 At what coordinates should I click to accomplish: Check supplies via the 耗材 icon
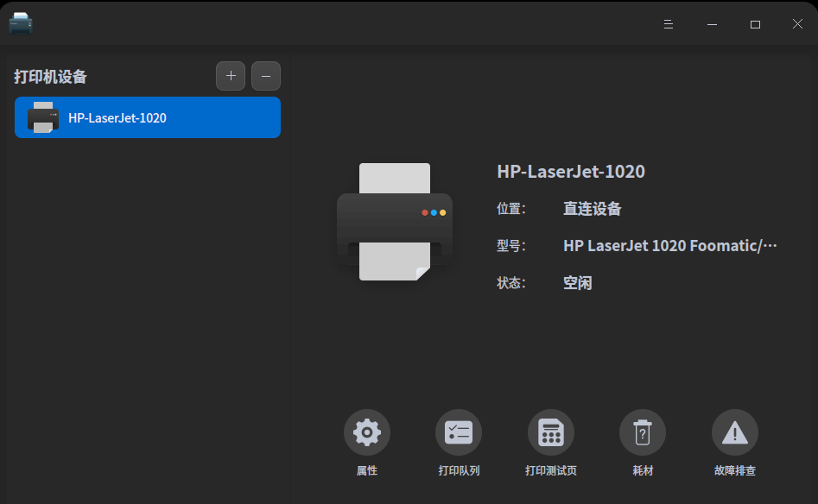click(x=643, y=432)
